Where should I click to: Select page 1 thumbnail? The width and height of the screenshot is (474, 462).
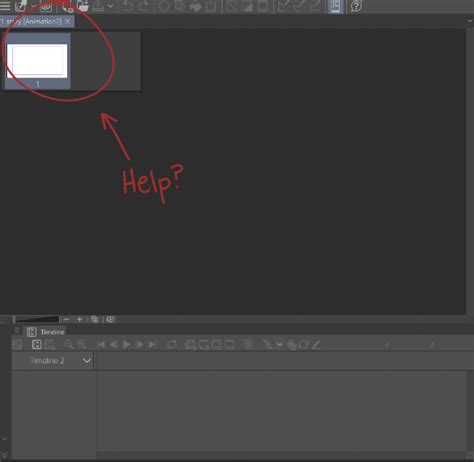(x=37, y=61)
